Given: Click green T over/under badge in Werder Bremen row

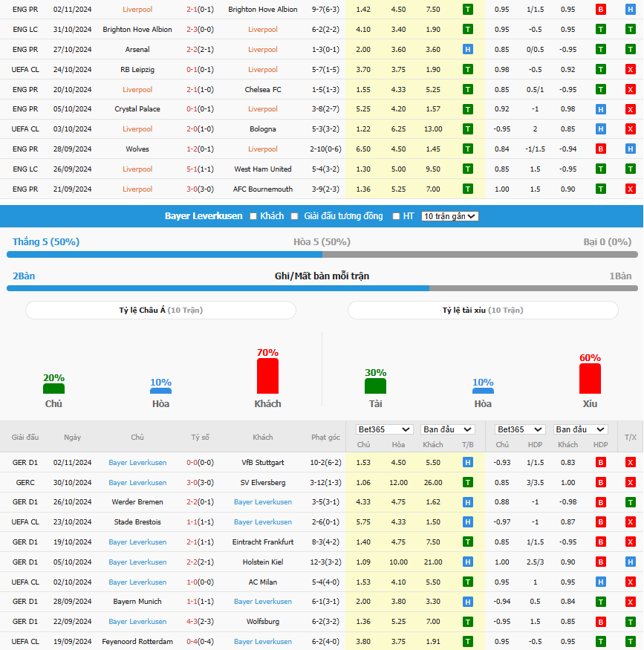Looking at the screenshot, I should pyautogui.click(x=631, y=502).
